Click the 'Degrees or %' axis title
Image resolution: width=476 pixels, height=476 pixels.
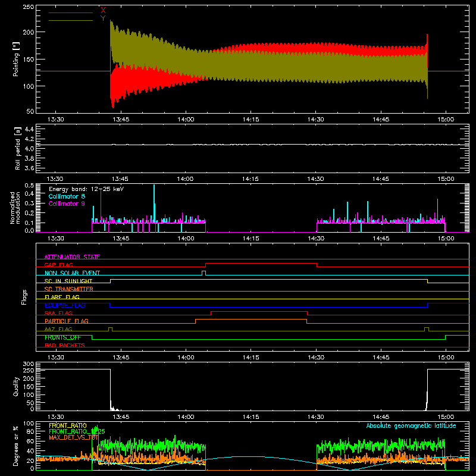click(16, 446)
